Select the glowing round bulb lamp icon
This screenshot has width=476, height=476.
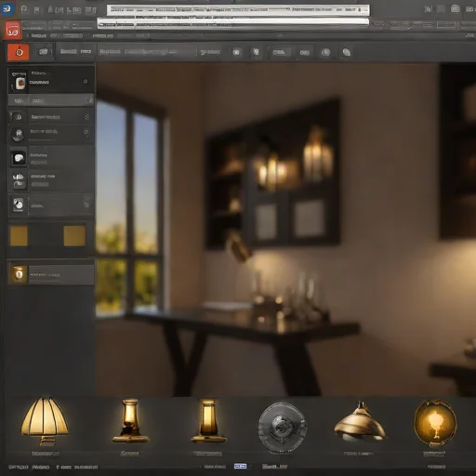tap(435, 423)
